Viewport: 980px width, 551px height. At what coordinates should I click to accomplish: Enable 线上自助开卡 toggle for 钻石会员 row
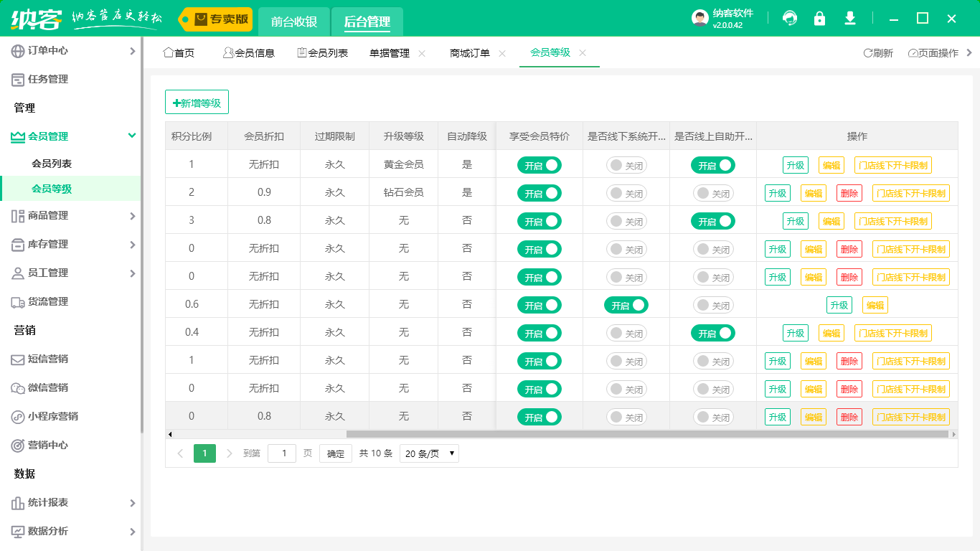point(713,193)
